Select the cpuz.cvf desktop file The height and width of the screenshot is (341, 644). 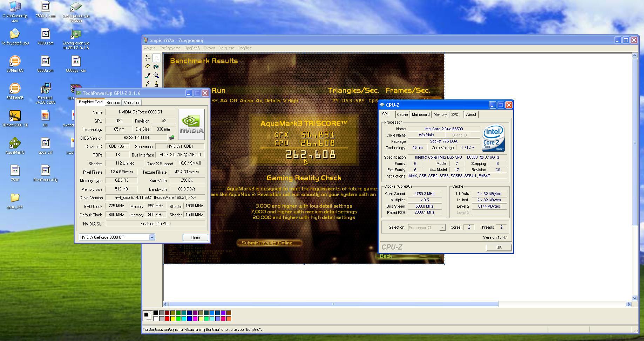click(x=46, y=146)
